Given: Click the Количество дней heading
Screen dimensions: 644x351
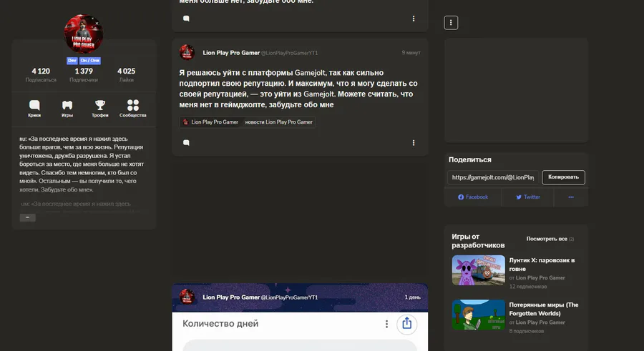Looking at the screenshot, I should pyautogui.click(x=220, y=324).
